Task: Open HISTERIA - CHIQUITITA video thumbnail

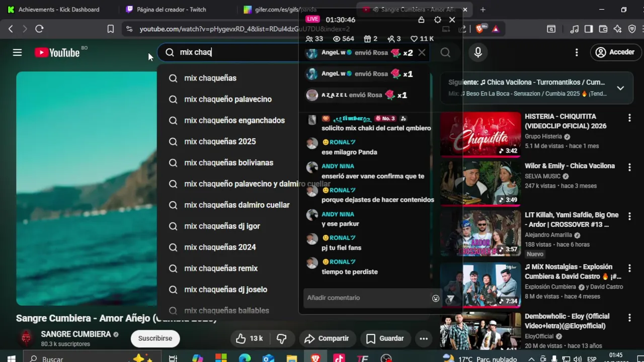Action: (480, 134)
